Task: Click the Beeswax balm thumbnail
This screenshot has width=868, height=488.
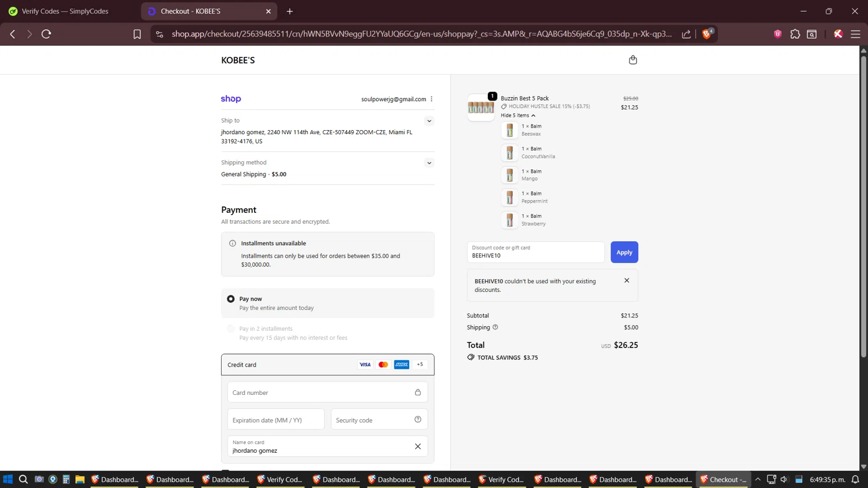Action: pyautogui.click(x=509, y=130)
